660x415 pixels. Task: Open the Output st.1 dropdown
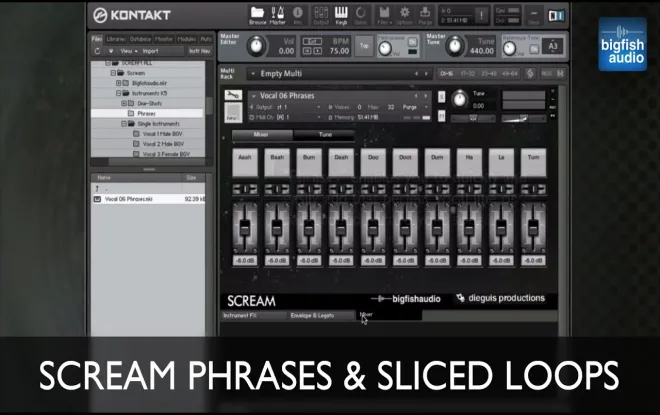point(319,107)
